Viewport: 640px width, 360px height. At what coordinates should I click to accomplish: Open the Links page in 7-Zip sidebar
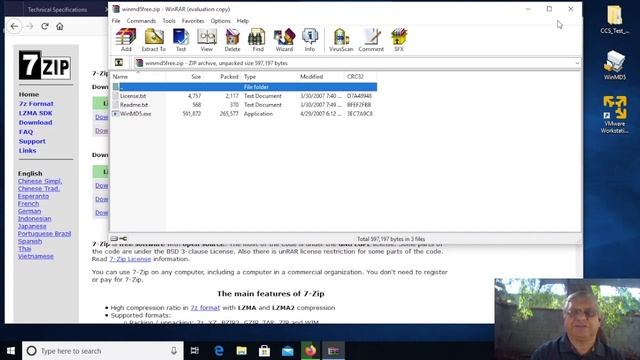pos(27,151)
